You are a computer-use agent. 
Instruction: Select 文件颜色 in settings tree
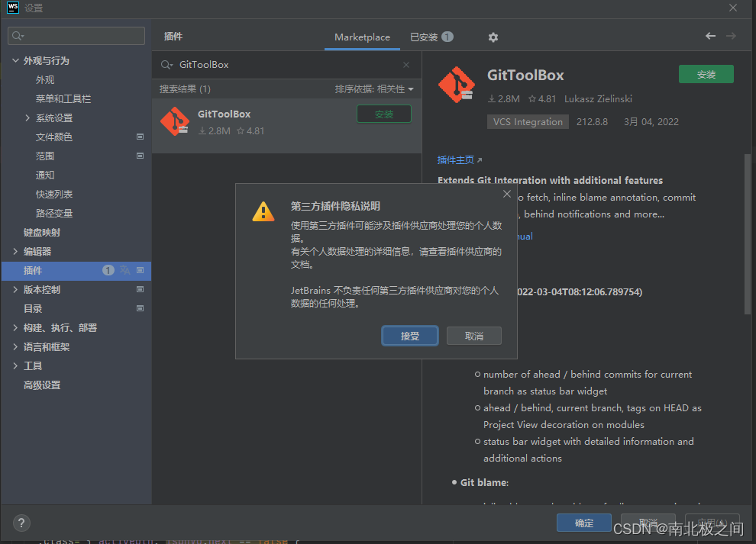click(54, 137)
